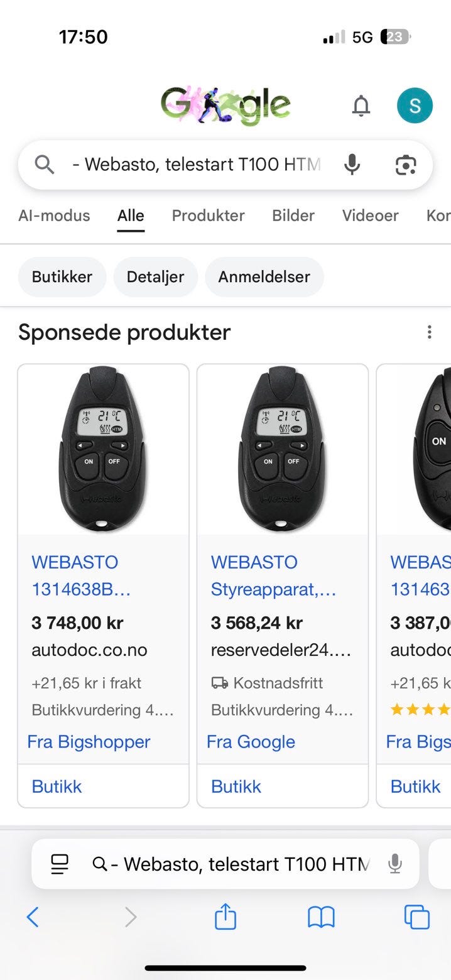The image size is (451, 980).
Task: Show open tabs in Safari
Action: click(416, 917)
